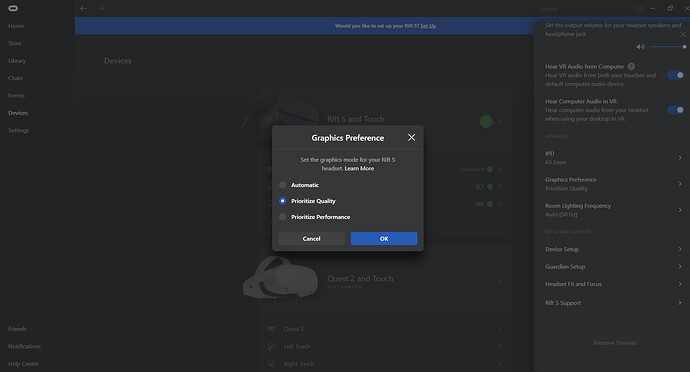The width and height of the screenshot is (690, 372).
Task: Open the IPD setting chevron
Action: click(680, 158)
